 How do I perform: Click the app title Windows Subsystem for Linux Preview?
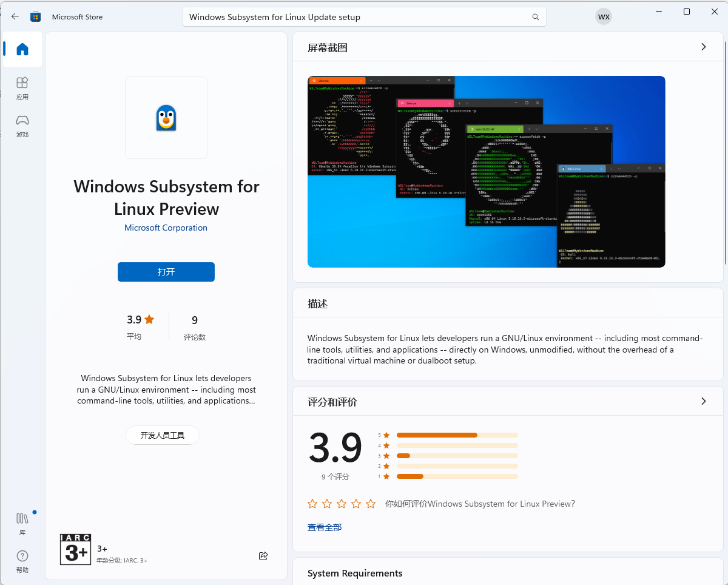click(166, 198)
